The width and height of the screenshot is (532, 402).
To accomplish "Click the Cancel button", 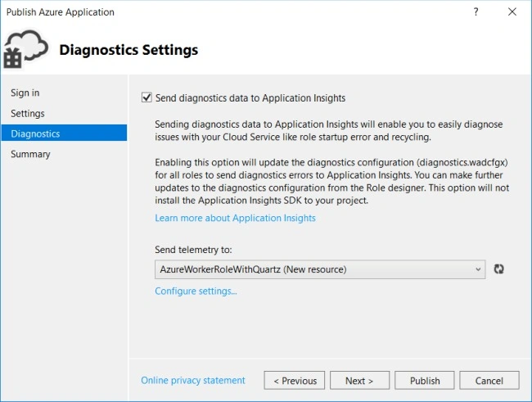I will pos(489,380).
